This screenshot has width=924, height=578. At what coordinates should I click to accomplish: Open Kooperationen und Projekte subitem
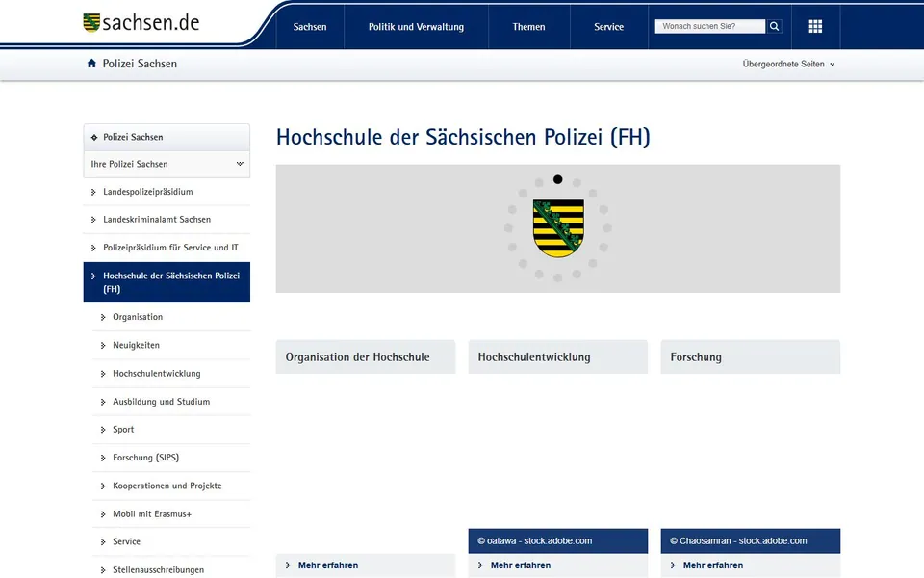pos(171,486)
